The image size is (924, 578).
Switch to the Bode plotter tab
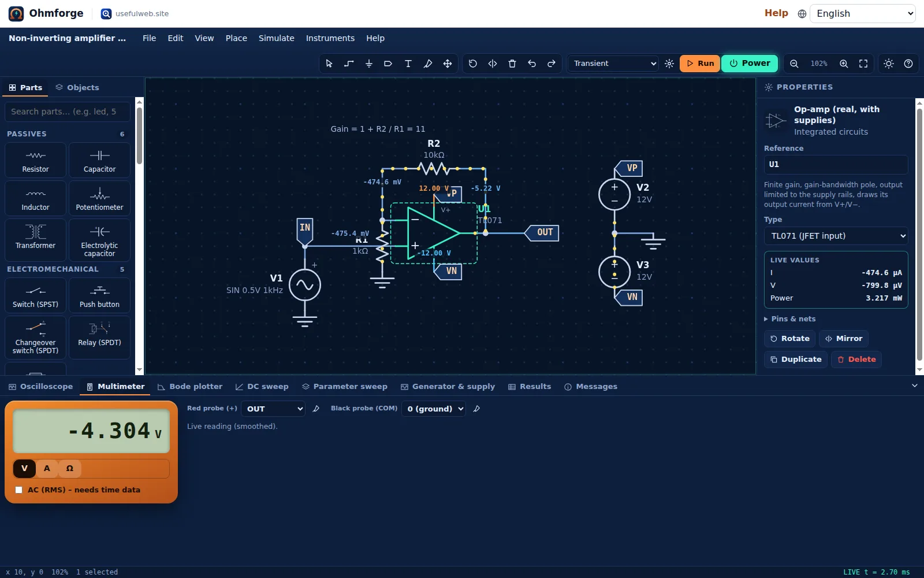tap(190, 387)
